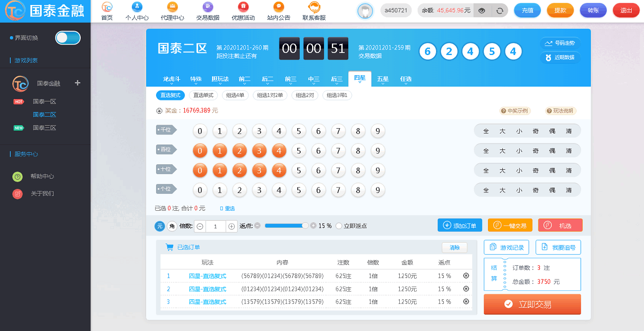Toggle the 界面切换 interface switch
Image resolution: width=644 pixels, height=331 pixels.
click(67, 38)
